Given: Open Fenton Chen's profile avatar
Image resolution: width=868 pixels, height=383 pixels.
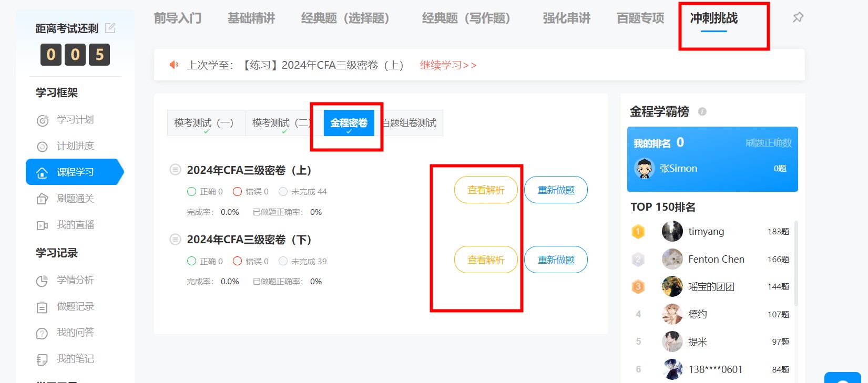Looking at the screenshot, I should (x=672, y=259).
